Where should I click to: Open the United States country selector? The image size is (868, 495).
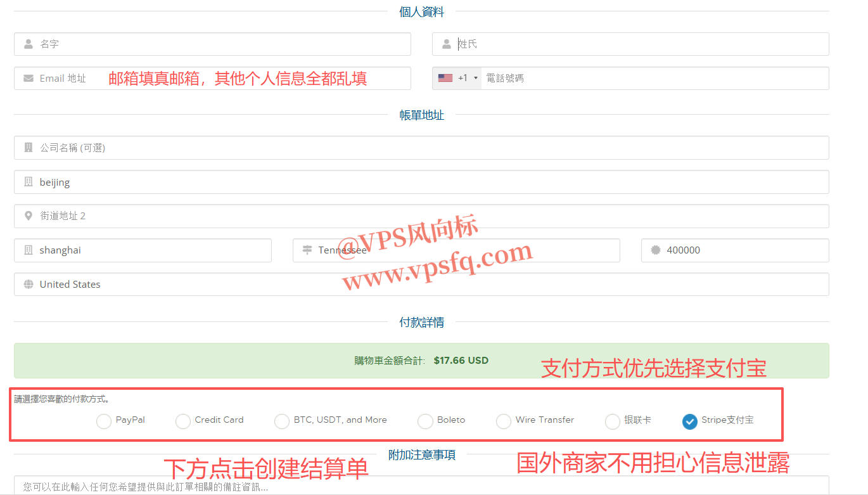coord(421,285)
